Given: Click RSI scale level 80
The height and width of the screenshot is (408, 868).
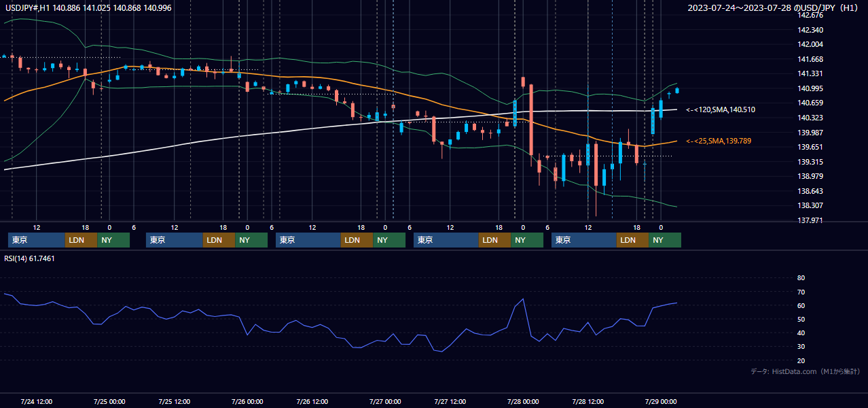Looking at the screenshot, I should tap(801, 278).
